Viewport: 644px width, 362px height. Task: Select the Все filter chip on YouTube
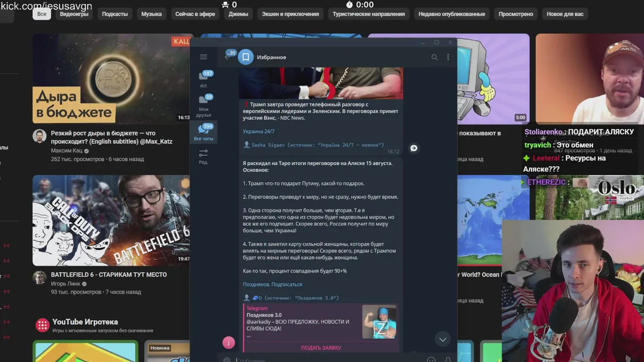point(42,14)
